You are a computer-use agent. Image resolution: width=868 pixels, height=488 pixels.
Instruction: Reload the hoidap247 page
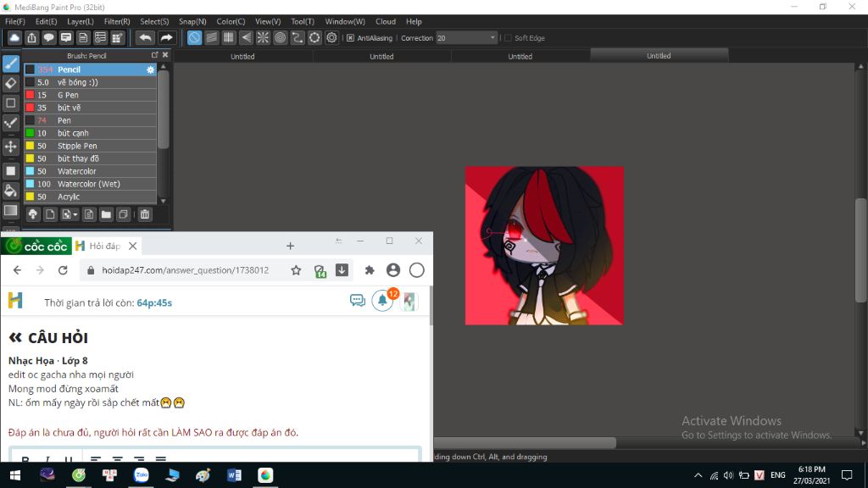pyautogui.click(x=63, y=270)
